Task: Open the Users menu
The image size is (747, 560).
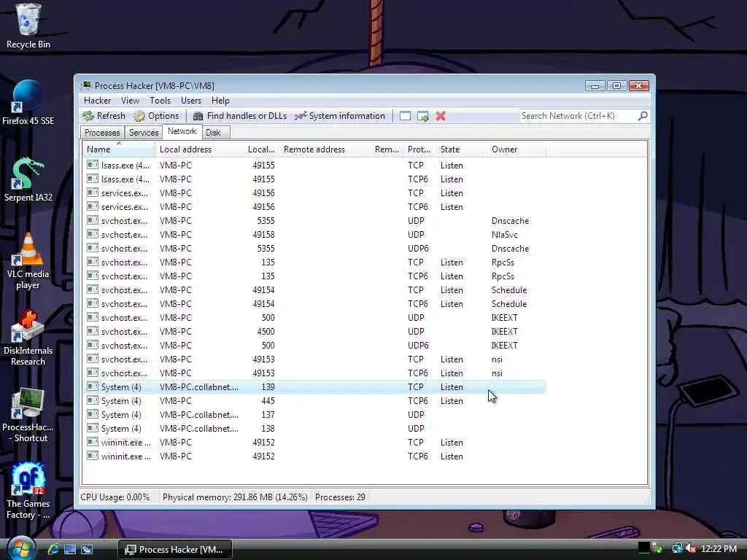Action: [191, 101]
